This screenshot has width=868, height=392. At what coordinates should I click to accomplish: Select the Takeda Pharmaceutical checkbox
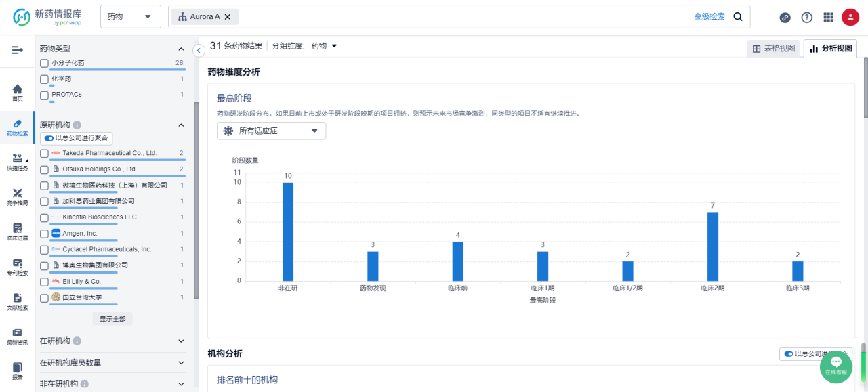[44, 153]
